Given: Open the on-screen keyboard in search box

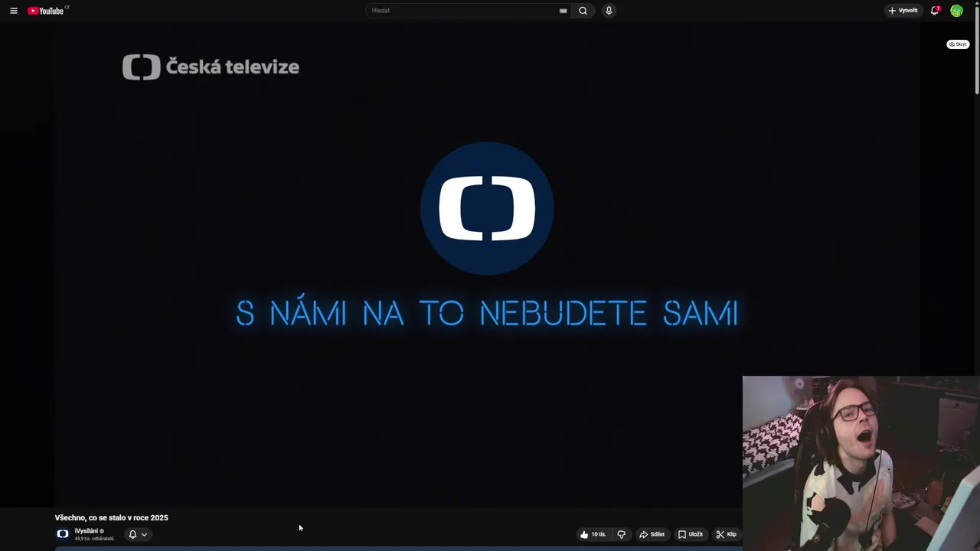Looking at the screenshot, I should click(563, 11).
